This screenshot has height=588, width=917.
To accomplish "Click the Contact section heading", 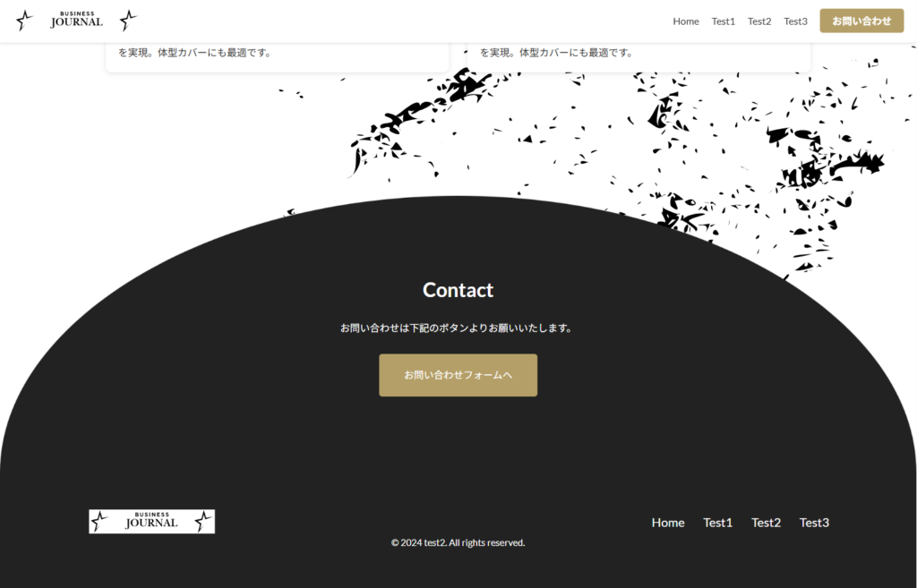I will point(458,290).
